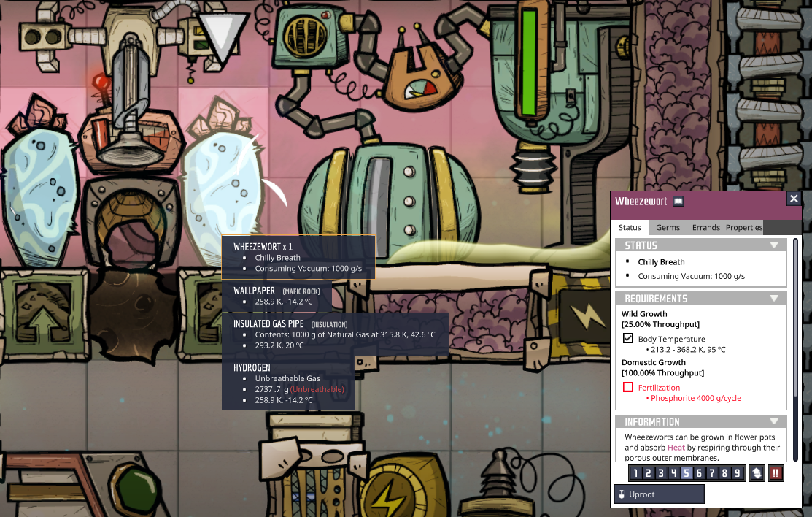The width and height of the screenshot is (812, 517).
Task: Click the Phosphorite 4000 g/cycle requirement
Action: [695, 398]
